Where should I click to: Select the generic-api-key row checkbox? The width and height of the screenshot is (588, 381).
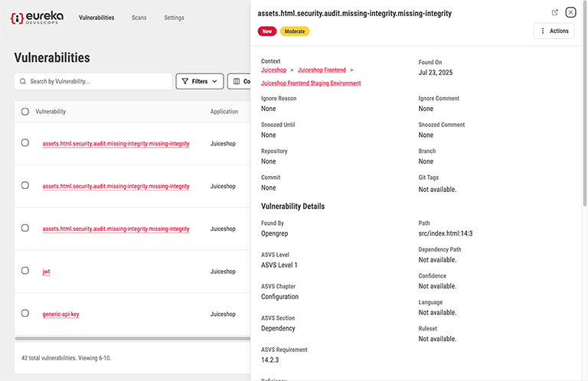tap(25, 314)
